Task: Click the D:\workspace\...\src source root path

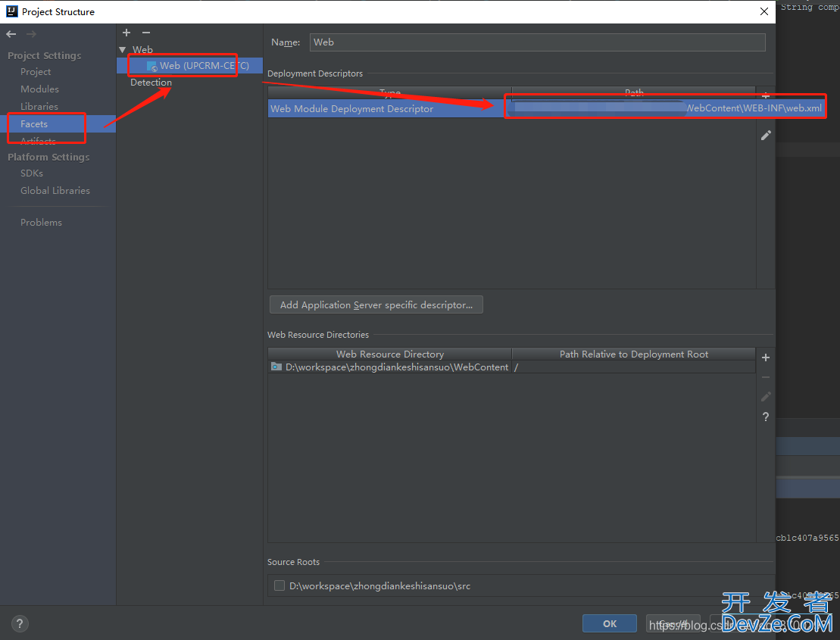Action: pos(379,586)
